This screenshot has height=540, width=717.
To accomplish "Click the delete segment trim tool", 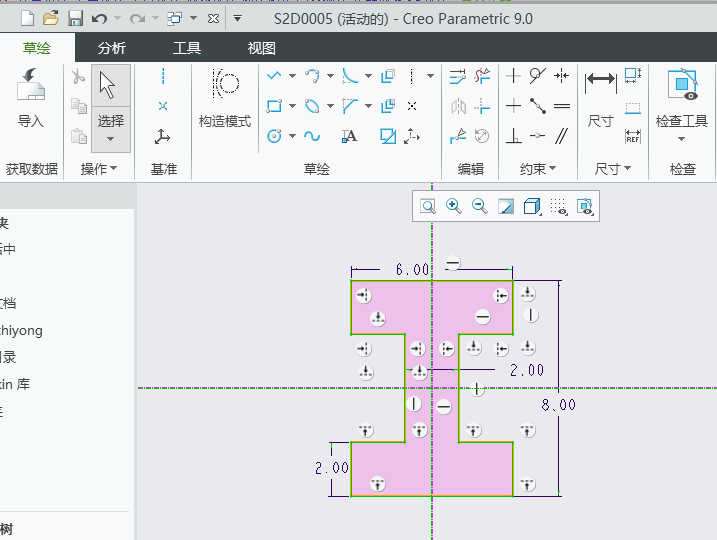I will click(482, 76).
